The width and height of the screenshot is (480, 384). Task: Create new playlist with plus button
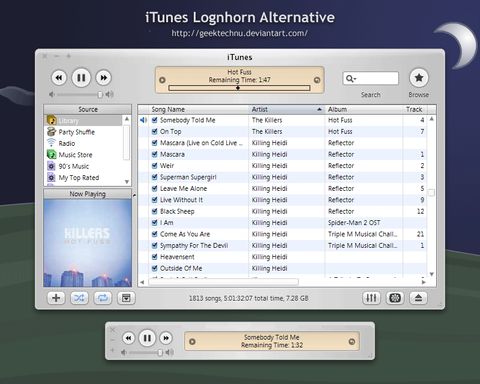56,298
